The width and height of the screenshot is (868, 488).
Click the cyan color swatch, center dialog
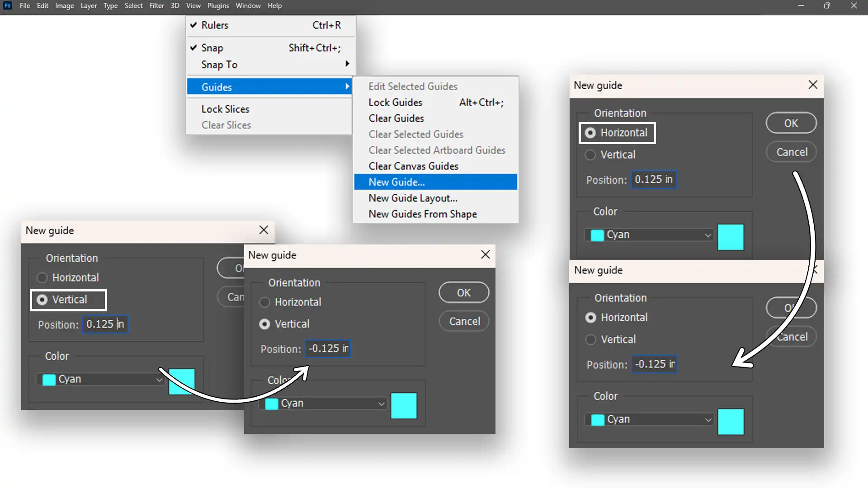[x=404, y=406]
